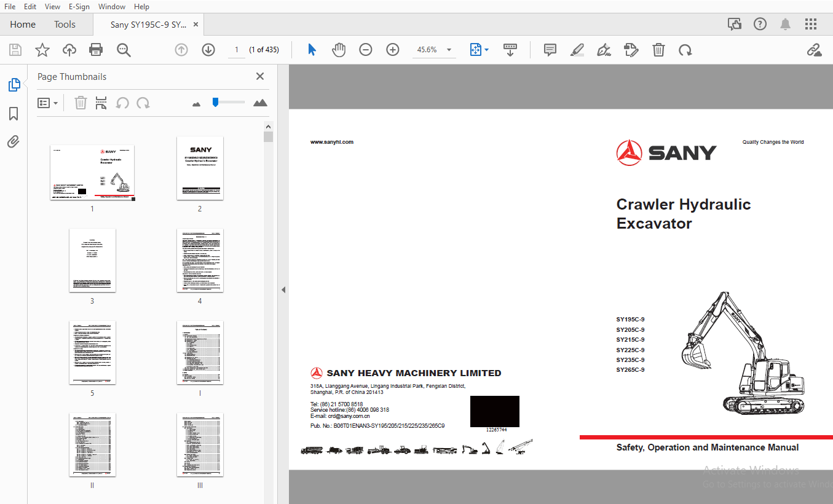Enlarge thumbnail size large mountain icon
The image size is (833, 504).
pos(261,103)
